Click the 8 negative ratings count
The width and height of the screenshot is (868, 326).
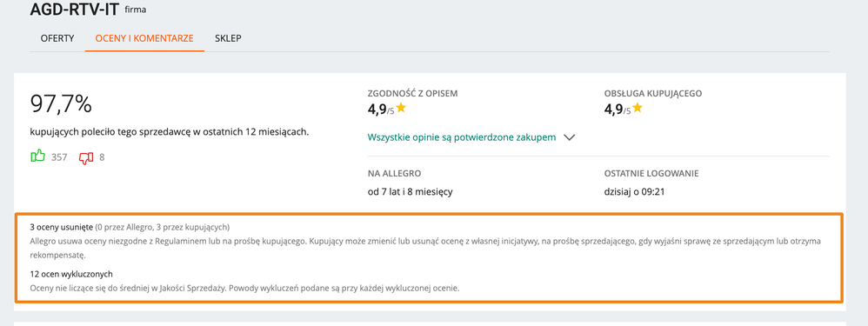[x=102, y=157]
